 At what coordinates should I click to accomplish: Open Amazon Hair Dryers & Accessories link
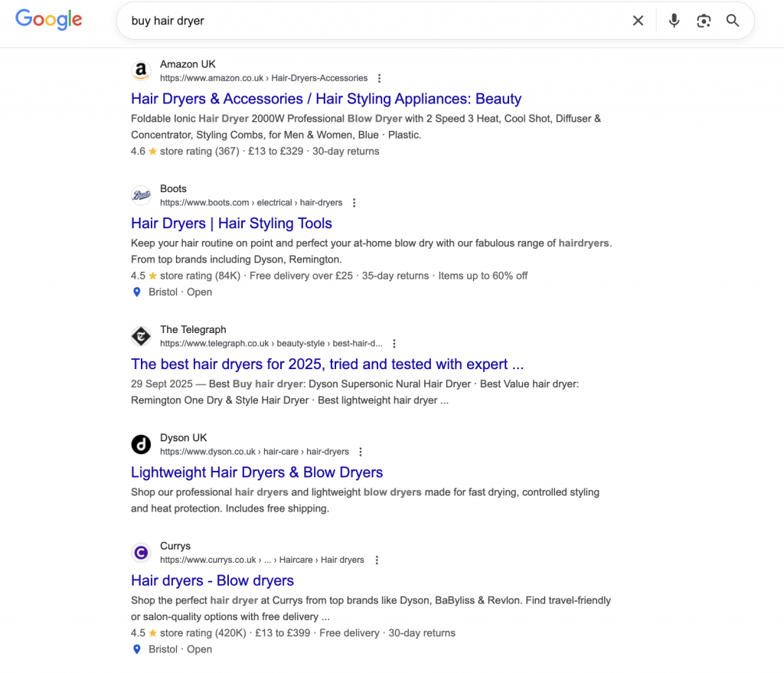click(326, 99)
